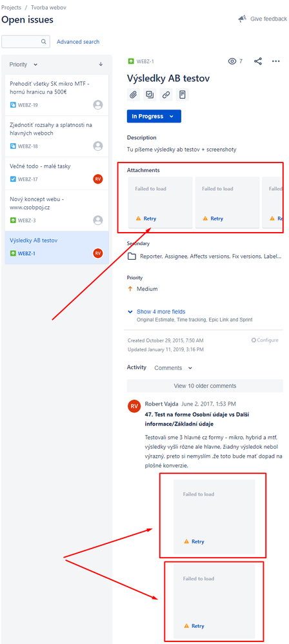The height and width of the screenshot is (644, 289).
Task: Click the Secondary fields summary row
Action: [205, 257]
